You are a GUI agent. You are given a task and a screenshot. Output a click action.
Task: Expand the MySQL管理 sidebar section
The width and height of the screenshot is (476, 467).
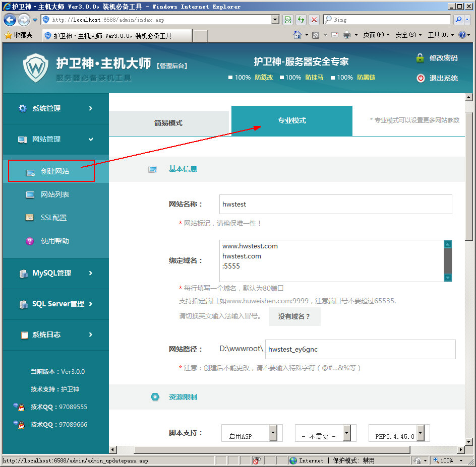(x=55, y=273)
